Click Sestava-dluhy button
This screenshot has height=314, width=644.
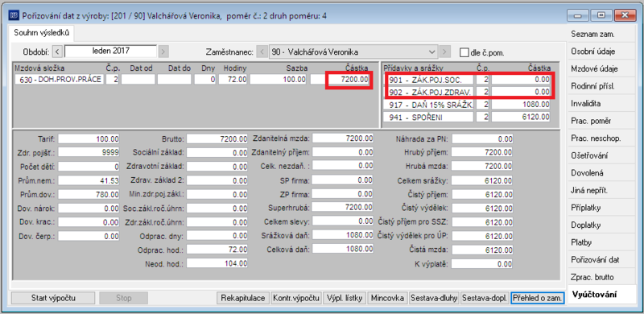point(434,298)
